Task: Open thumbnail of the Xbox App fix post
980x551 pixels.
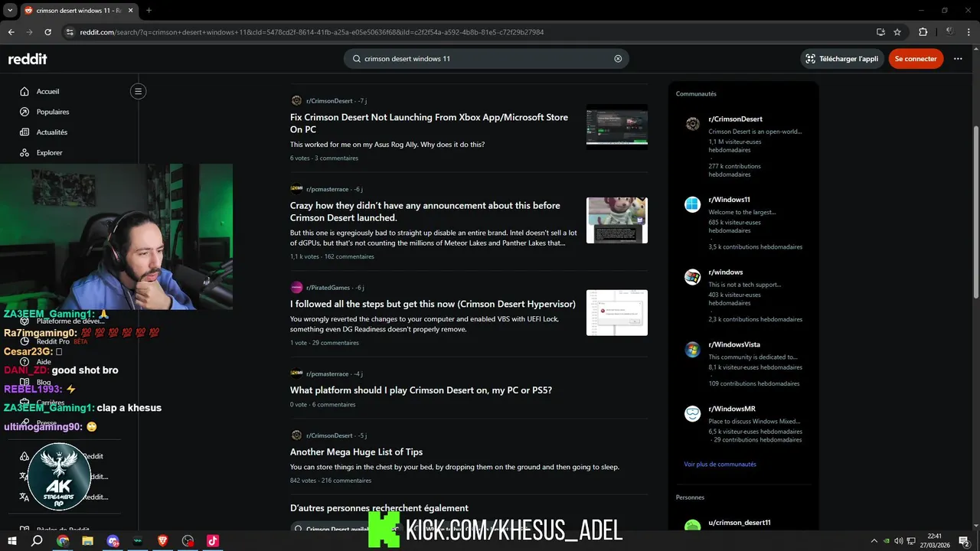Action: point(617,126)
